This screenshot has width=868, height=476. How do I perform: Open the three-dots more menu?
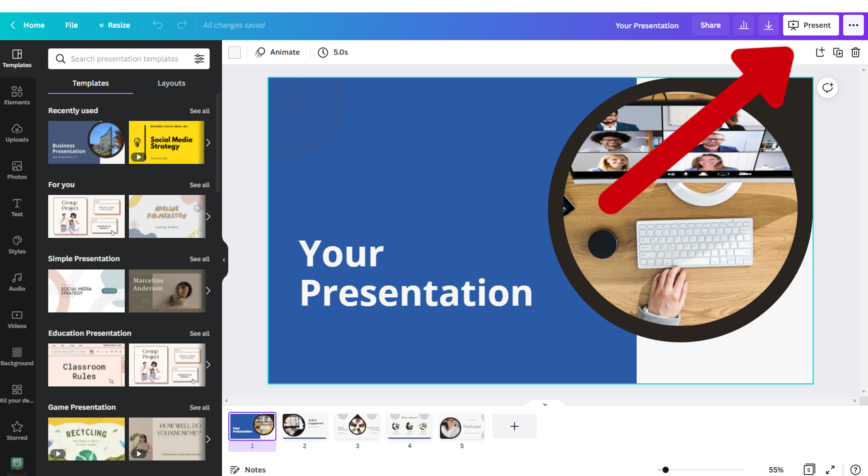click(x=853, y=25)
